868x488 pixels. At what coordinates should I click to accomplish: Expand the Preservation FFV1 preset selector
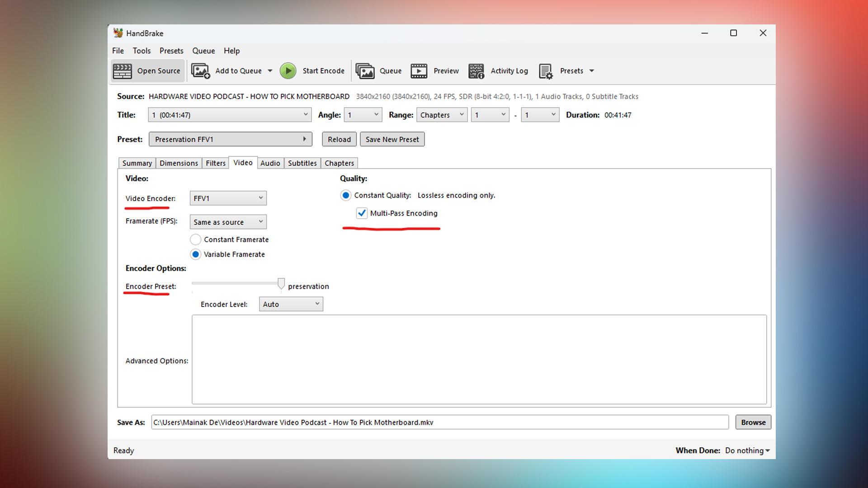[x=230, y=139]
